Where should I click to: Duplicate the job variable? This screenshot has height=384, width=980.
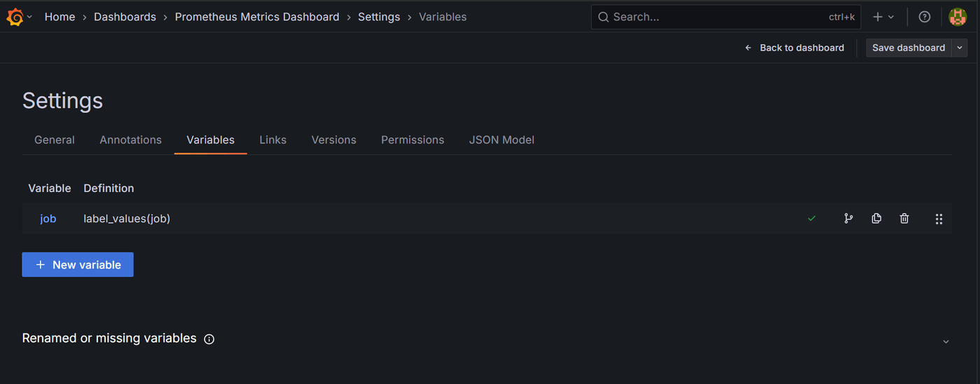coord(876,219)
